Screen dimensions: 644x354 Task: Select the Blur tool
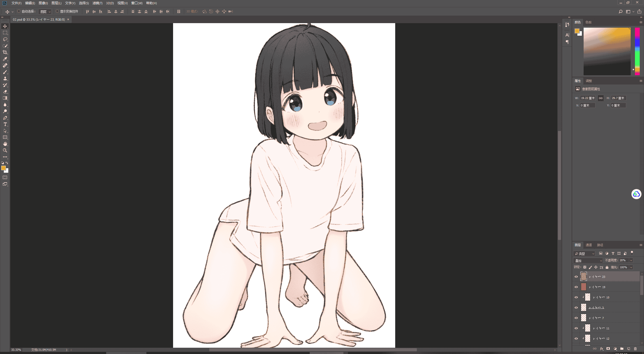pos(5,105)
